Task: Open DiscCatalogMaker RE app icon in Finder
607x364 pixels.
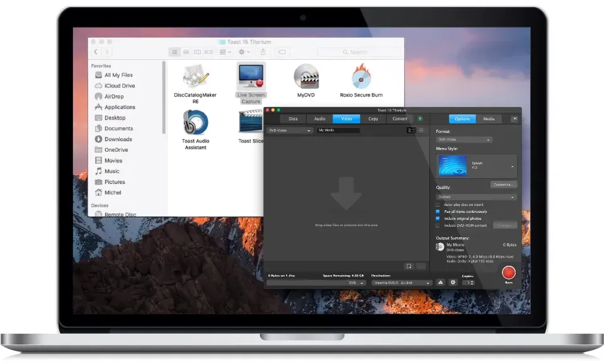Action: (x=195, y=77)
